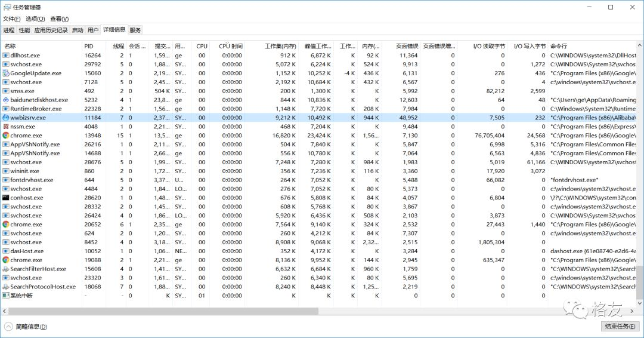
Task: Sort by the 线程 column header
Action: point(116,46)
